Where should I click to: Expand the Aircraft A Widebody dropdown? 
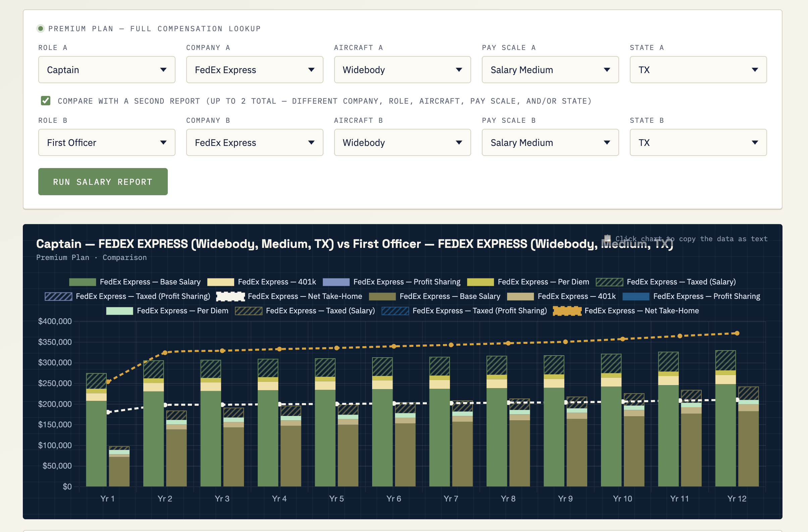[402, 69]
